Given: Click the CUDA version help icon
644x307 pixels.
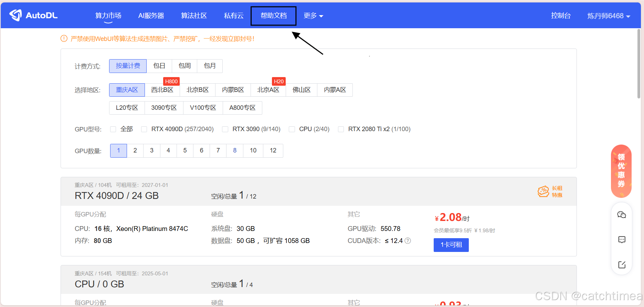Looking at the screenshot, I should point(408,241).
